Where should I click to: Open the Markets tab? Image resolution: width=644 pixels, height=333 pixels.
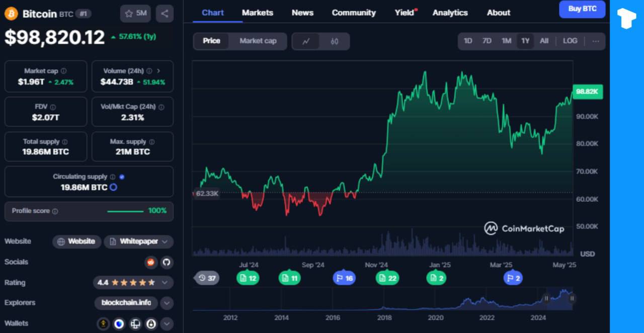pos(257,13)
